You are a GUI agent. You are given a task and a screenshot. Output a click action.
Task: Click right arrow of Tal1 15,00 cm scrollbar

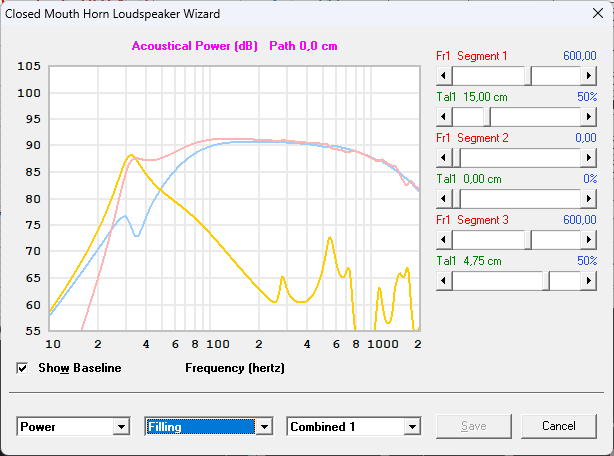(589, 116)
